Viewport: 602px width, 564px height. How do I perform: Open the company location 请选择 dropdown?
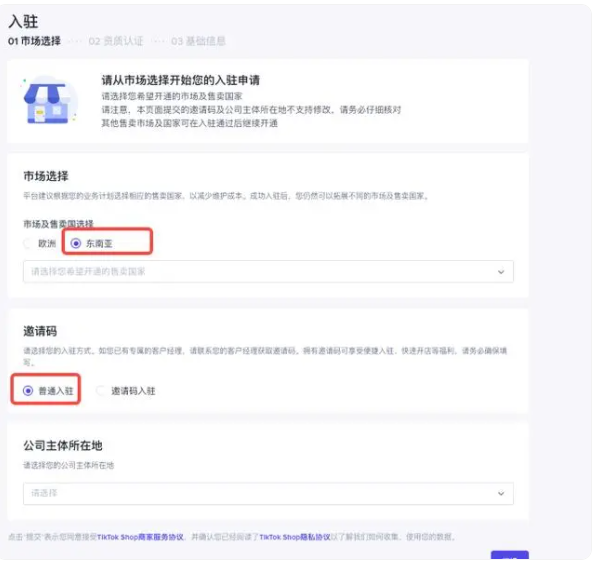click(268, 493)
